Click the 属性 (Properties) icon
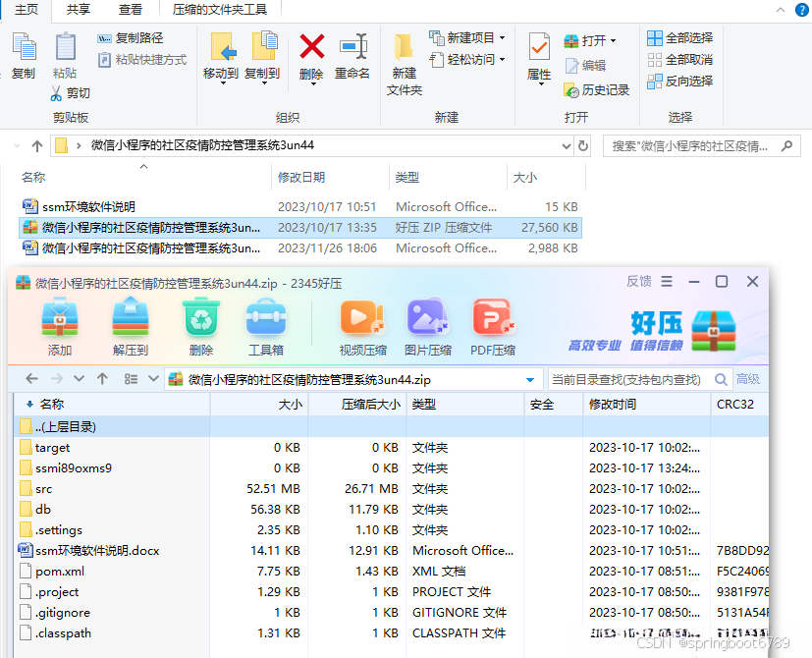This screenshot has width=812, height=658. pyautogui.click(x=539, y=47)
